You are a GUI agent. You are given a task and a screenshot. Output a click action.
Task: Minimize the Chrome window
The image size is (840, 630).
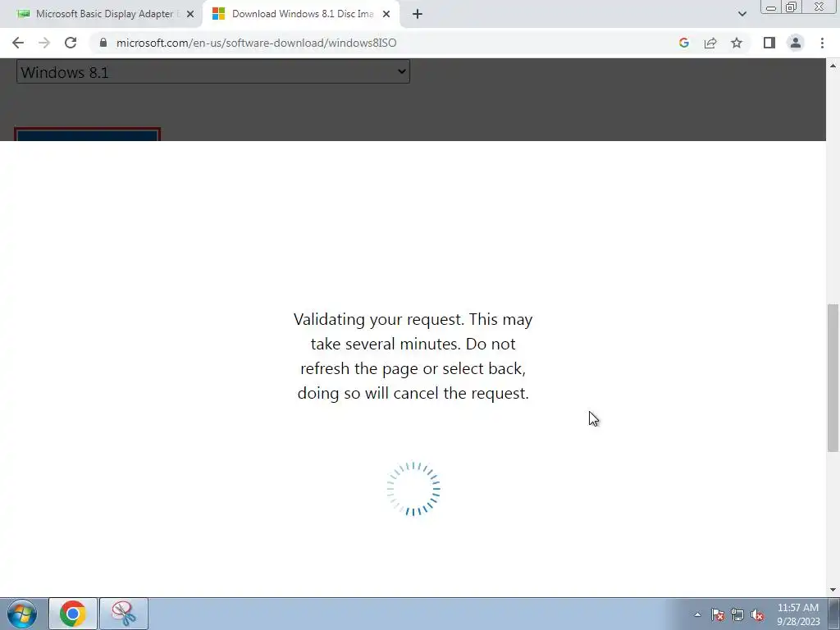click(x=771, y=7)
